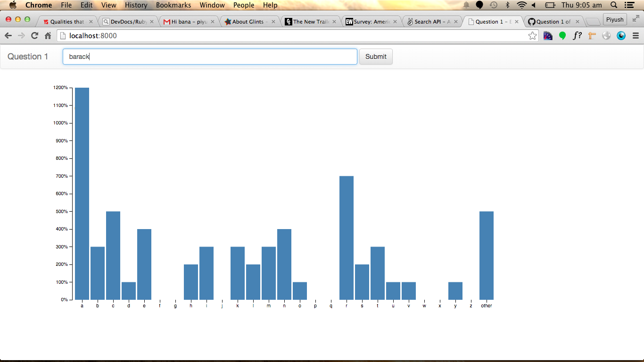Click the speedometer extension icon
The height and width of the screenshot is (362, 644).
coord(606,36)
